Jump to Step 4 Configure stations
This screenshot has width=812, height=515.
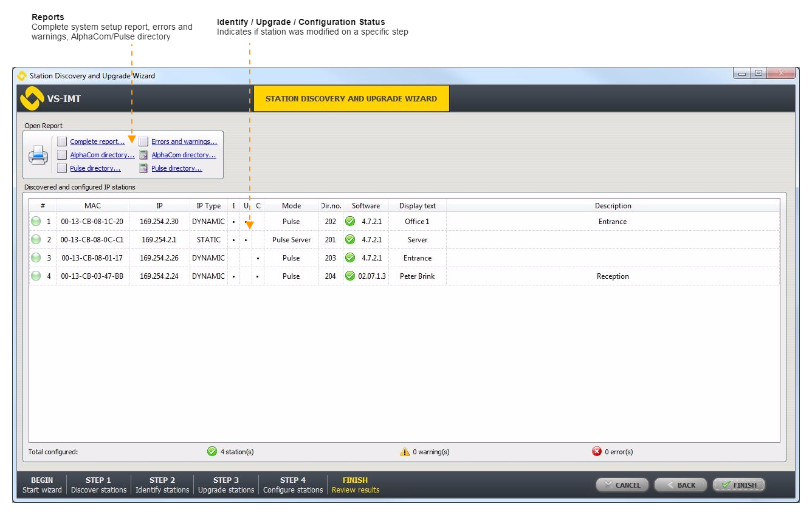[293, 485]
